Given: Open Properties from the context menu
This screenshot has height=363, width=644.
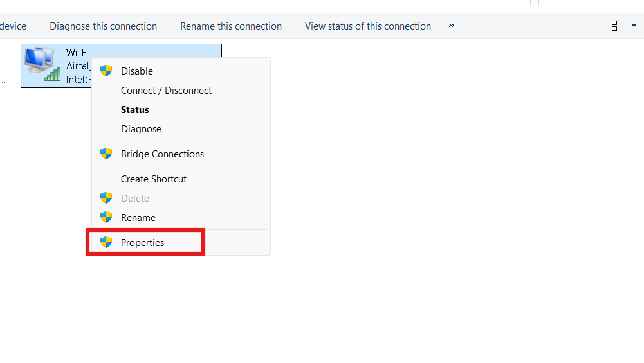Looking at the screenshot, I should 142,243.
